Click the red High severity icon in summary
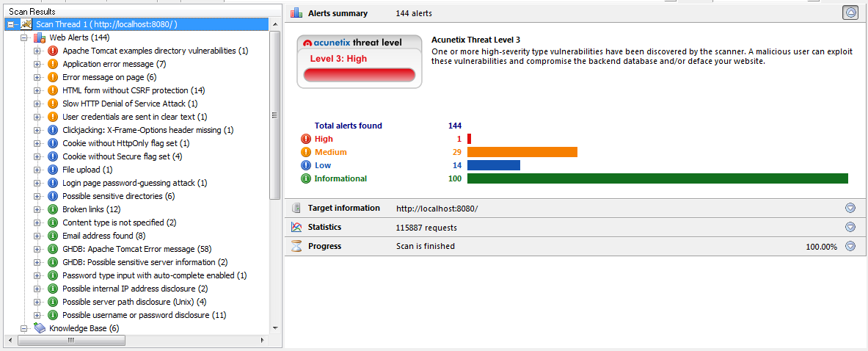This screenshot has height=351, width=868. [x=305, y=139]
